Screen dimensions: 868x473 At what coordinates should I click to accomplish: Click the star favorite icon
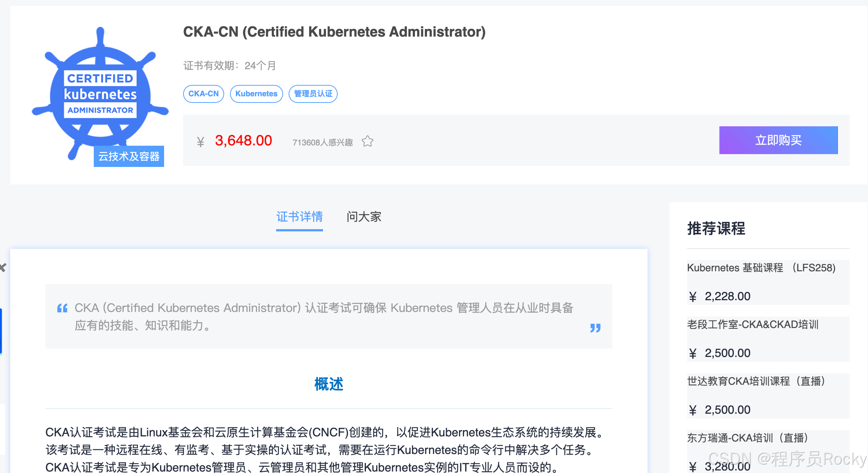tap(367, 142)
